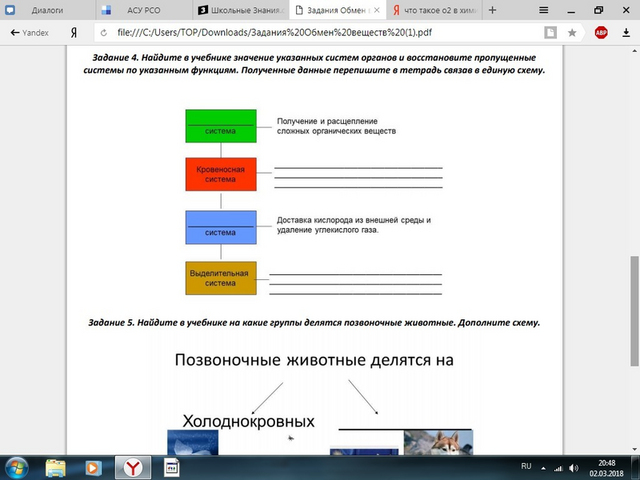This screenshot has height=480, width=640.
Task: Open the volume speaker tray icon
Action: (x=573, y=468)
